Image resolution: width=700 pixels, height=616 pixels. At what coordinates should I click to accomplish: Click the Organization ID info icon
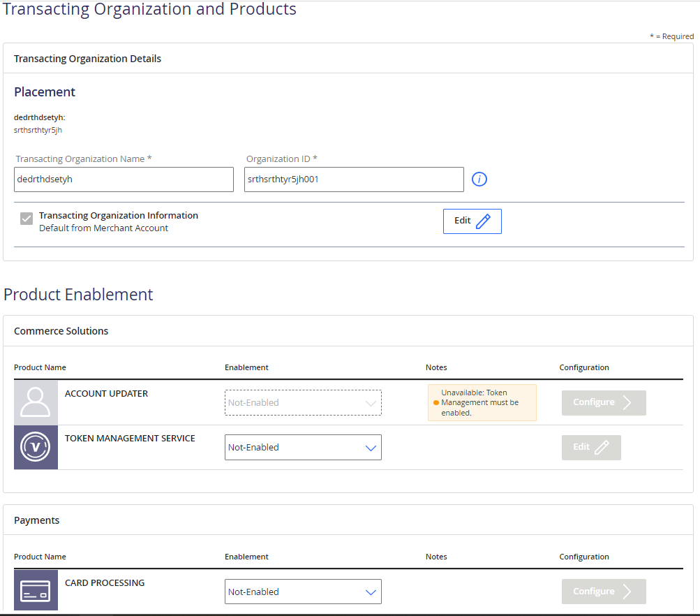(x=479, y=179)
